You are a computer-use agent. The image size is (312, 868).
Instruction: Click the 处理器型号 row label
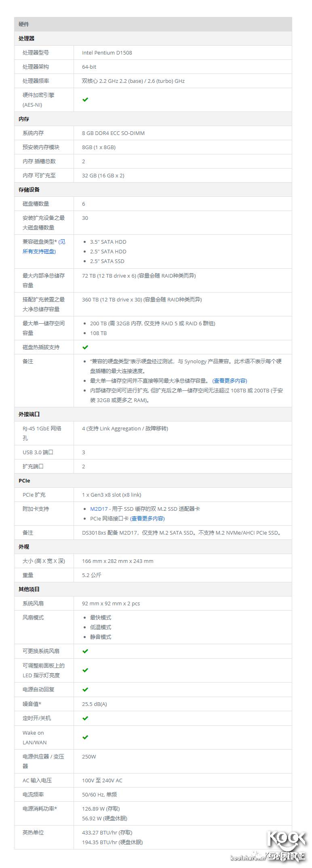(x=36, y=53)
